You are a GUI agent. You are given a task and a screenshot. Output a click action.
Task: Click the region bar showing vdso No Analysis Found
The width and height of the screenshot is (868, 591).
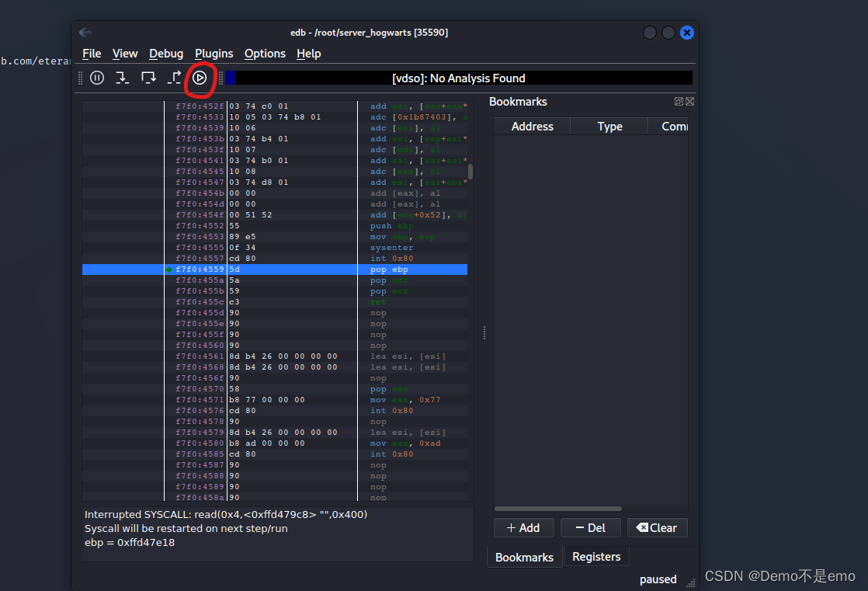[x=458, y=78]
